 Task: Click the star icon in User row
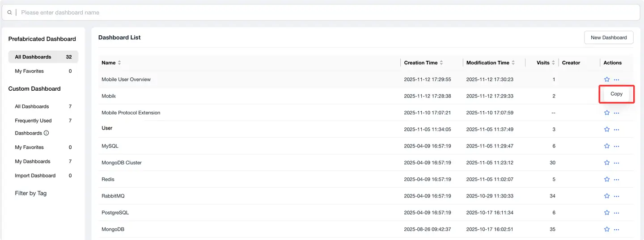coord(607,130)
